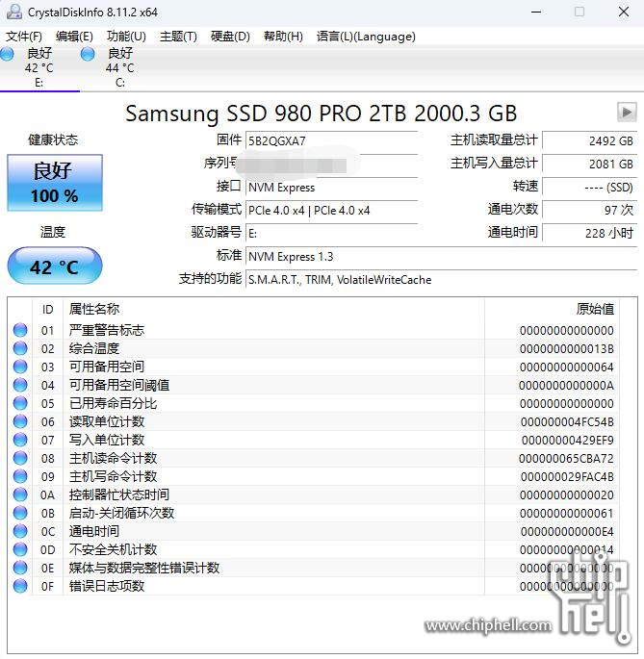The height and width of the screenshot is (659, 644).
Task: Click raw value 00000029FAC4B
Action: click(x=567, y=476)
